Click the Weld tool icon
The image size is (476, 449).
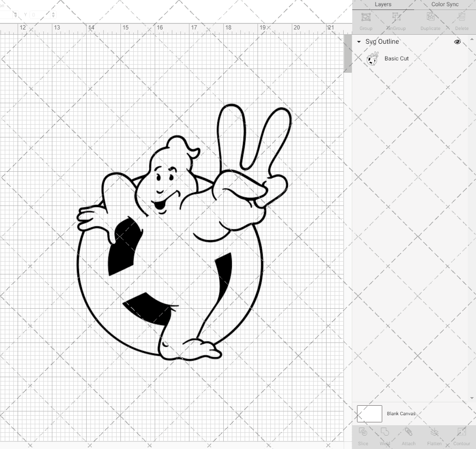[385, 432]
